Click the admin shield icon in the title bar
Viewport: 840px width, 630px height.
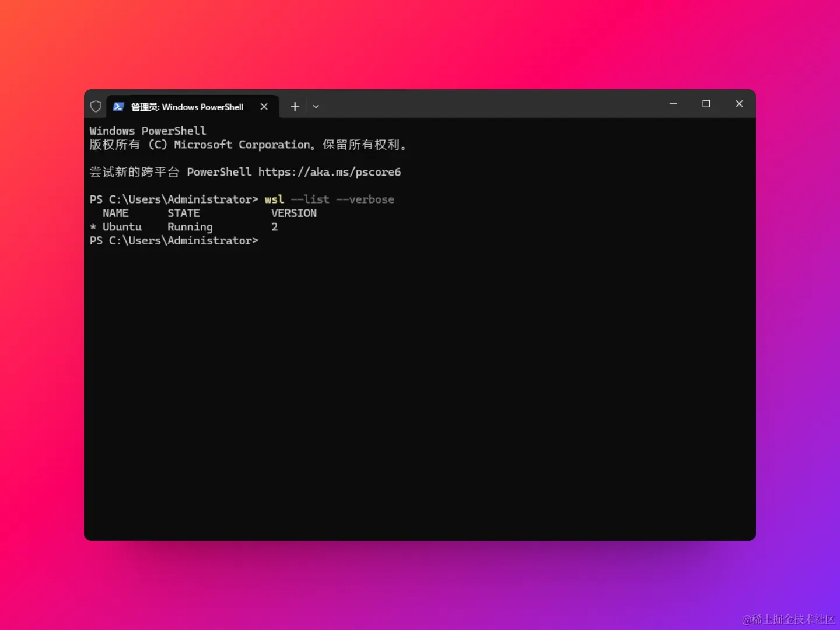[96, 107]
